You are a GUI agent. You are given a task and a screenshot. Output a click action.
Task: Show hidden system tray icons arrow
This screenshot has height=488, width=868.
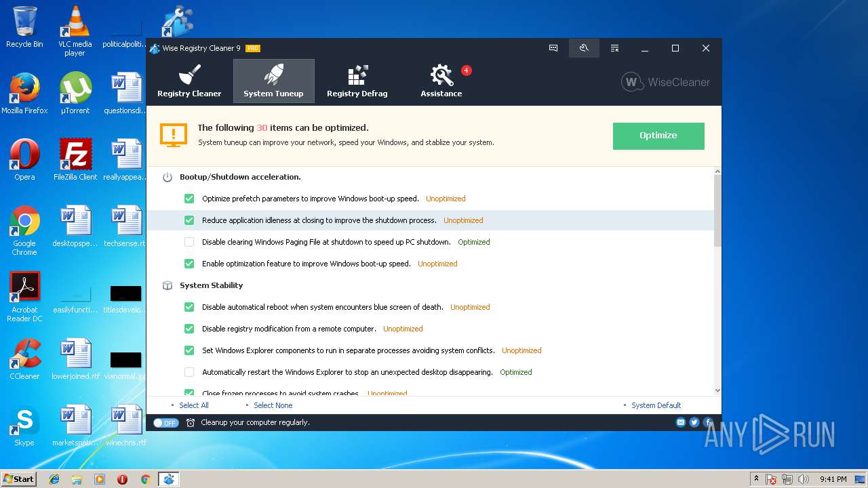[755, 479]
